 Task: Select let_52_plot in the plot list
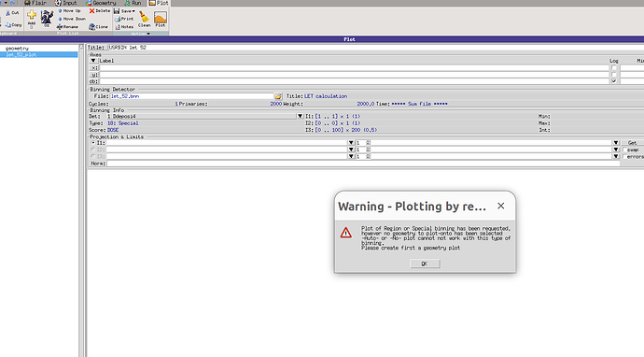point(38,55)
